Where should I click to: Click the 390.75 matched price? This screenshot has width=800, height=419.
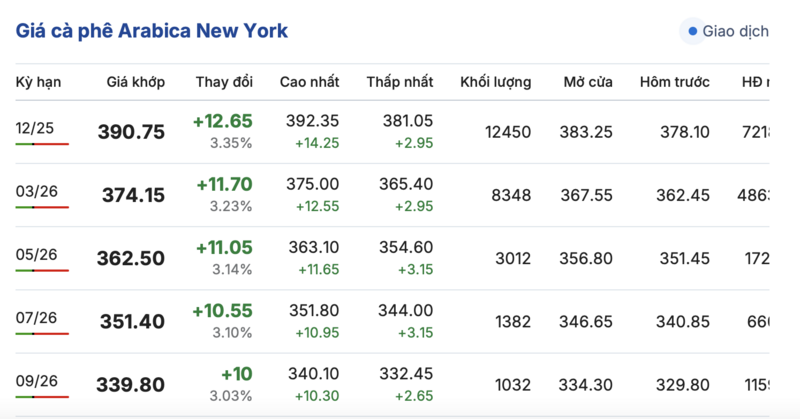(x=131, y=132)
